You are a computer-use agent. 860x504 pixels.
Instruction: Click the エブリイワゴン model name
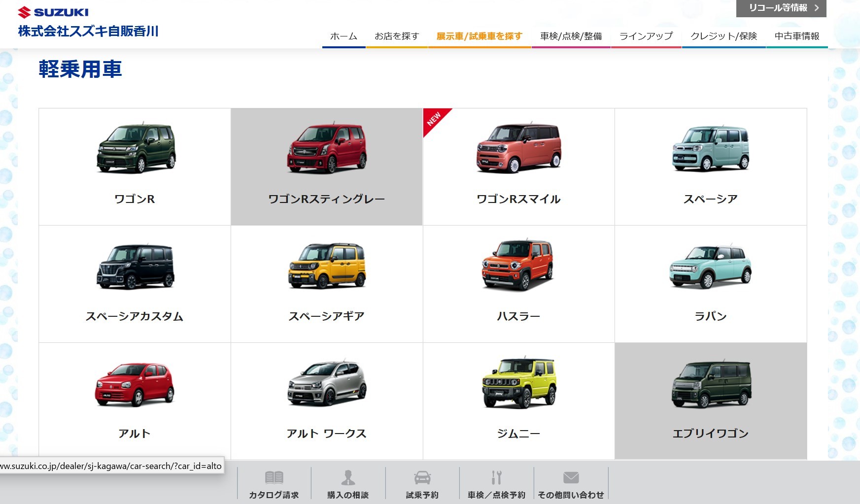point(711,434)
